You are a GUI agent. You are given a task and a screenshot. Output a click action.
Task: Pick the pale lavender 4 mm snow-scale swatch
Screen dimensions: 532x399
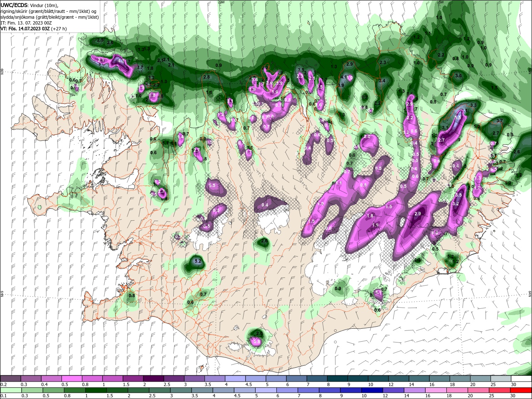[235, 379]
